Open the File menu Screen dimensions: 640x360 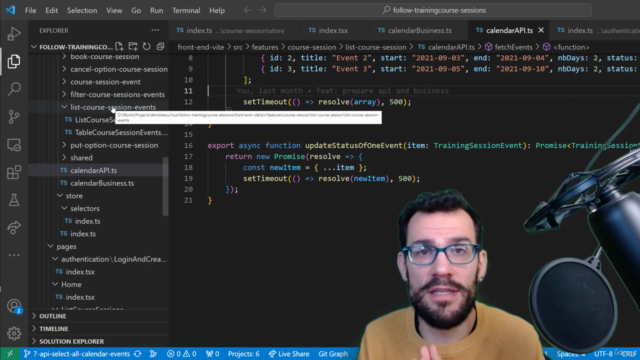pyautogui.click(x=31, y=10)
